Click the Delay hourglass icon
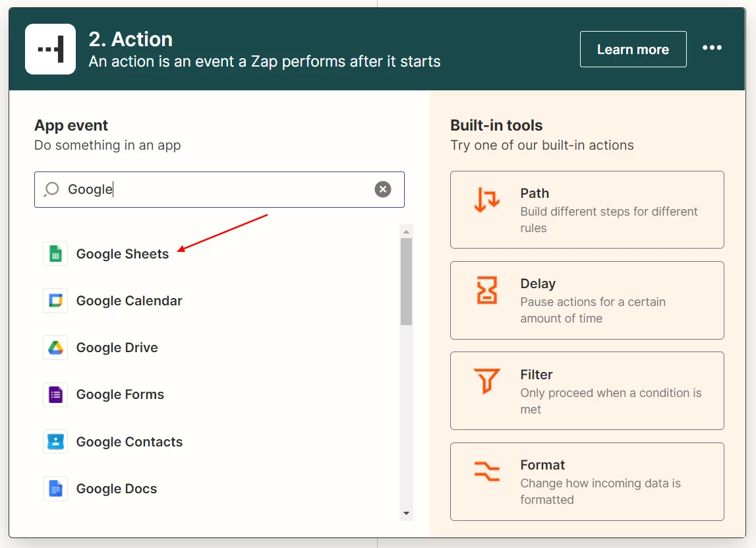Image resolution: width=756 pixels, height=548 pixels. (486, 290)
